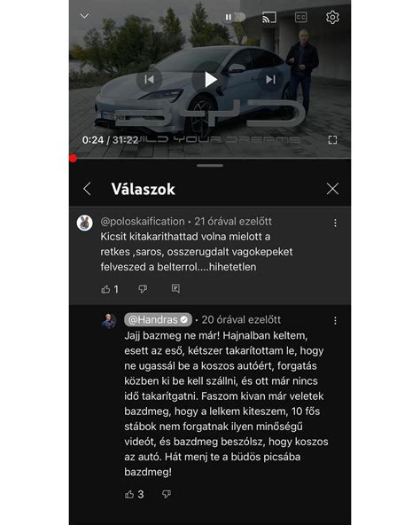The width and height of the screenshot is (420, 525).
Task: Open video settings gear
Action: pyautogui.click(x=332, y=17)
